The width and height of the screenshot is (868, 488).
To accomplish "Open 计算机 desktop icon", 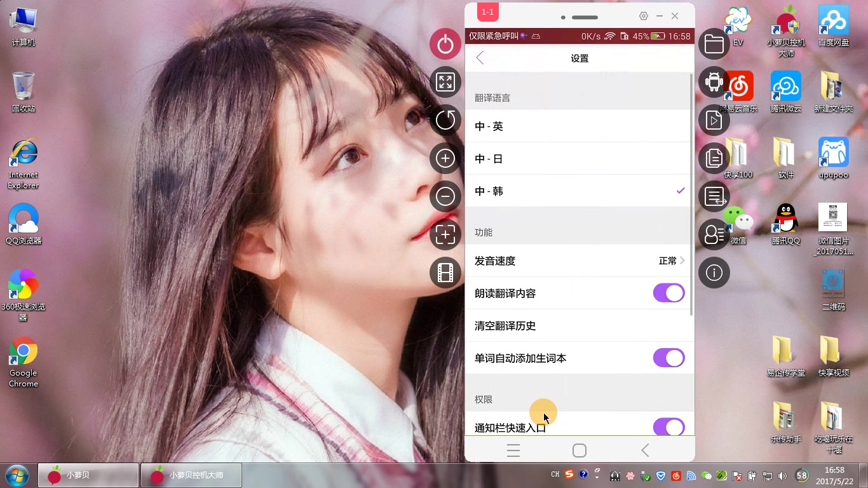I will coord(24,27).
